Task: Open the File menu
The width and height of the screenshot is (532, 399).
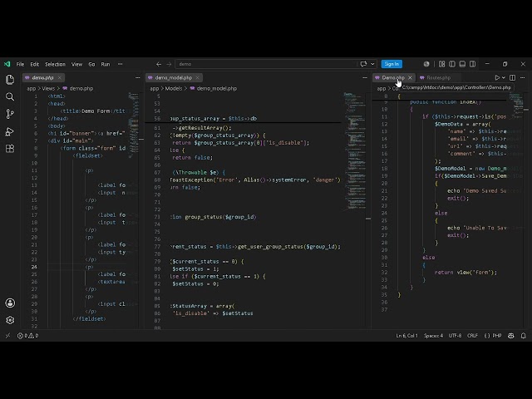Action: point(20,64)
